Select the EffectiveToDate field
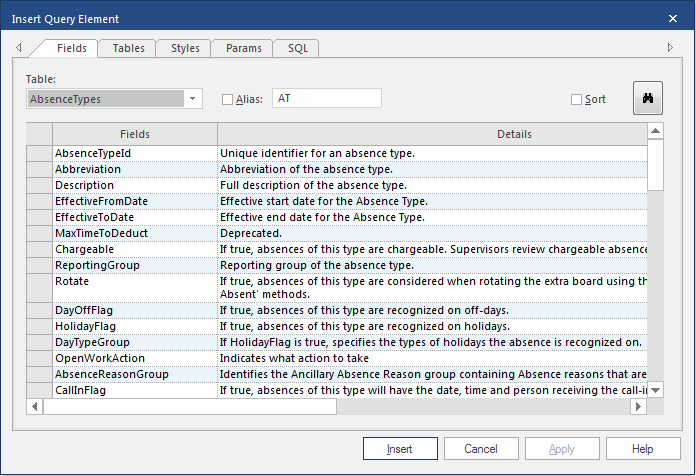This screenshot has width=696, height=476. 135,217
